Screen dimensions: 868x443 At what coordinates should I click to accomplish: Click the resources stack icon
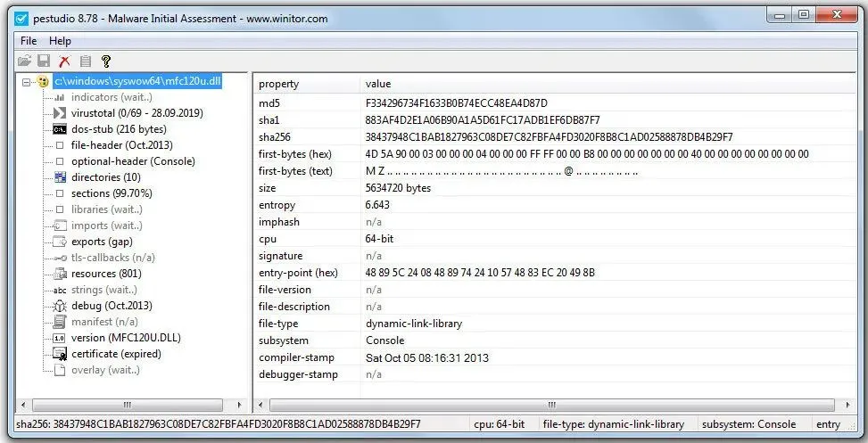point(60,274)
